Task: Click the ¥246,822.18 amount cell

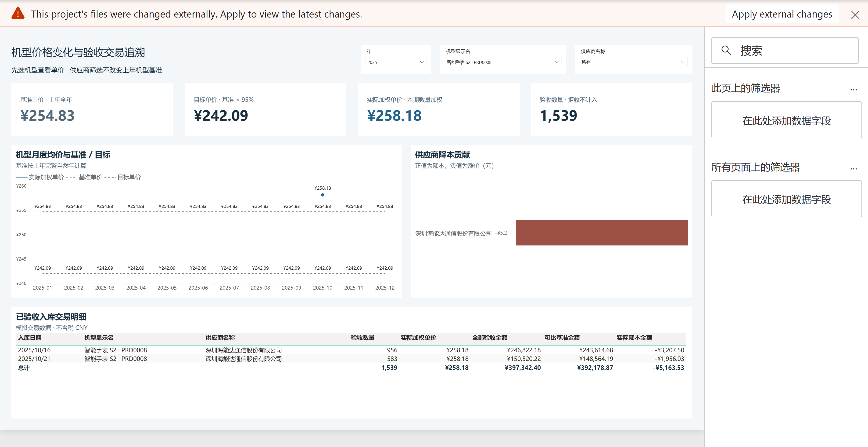Action: pyautogui.click(x=524, y=350)
